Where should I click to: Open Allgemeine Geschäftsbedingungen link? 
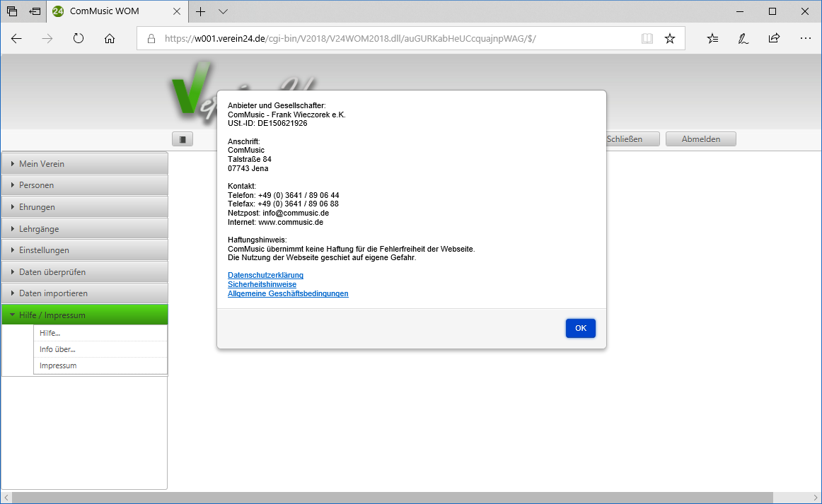(x=288, y=293)
